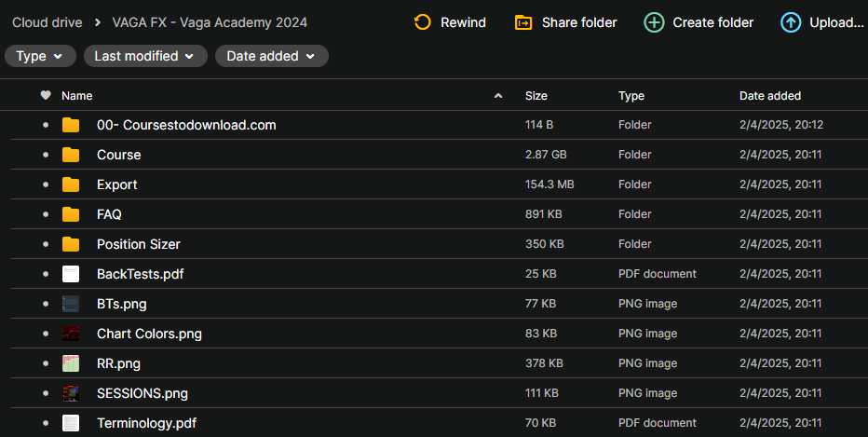Open the Date added filter dropdown
868x437 pixels.
272,56
